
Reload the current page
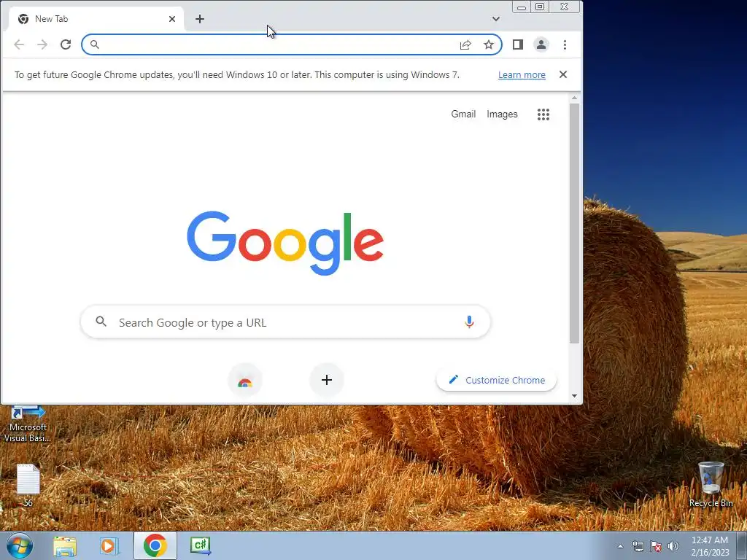point(66,44)
